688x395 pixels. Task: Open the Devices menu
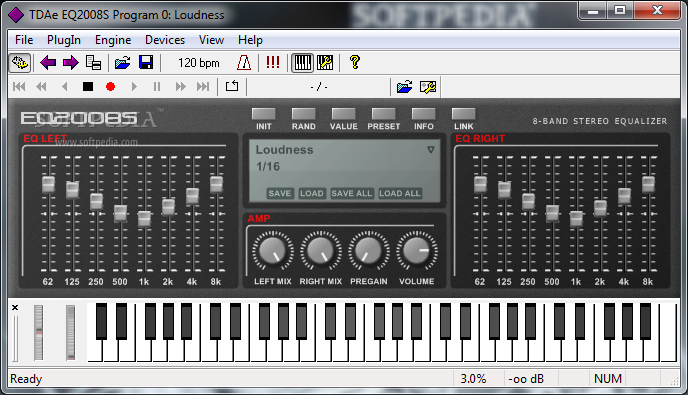coord(165,40)
